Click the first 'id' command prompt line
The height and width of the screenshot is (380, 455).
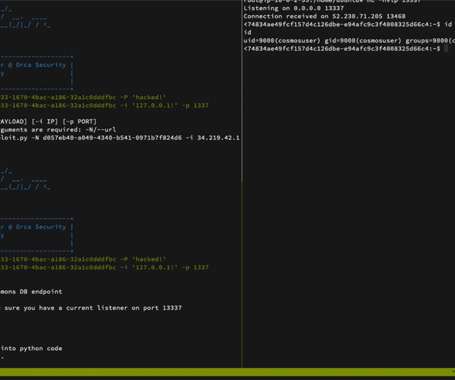[x=348, y=24]
